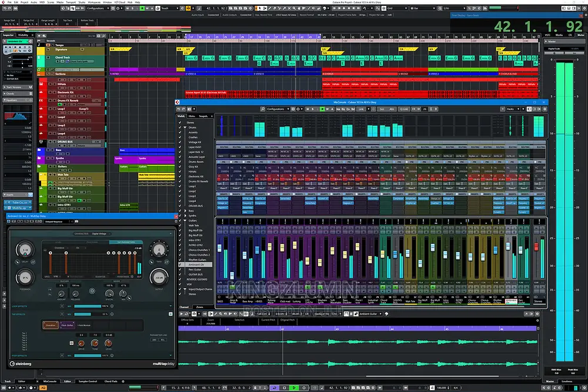Expand the Inserts section in Inspector
The image size is (588, 392).
point(18,195)
